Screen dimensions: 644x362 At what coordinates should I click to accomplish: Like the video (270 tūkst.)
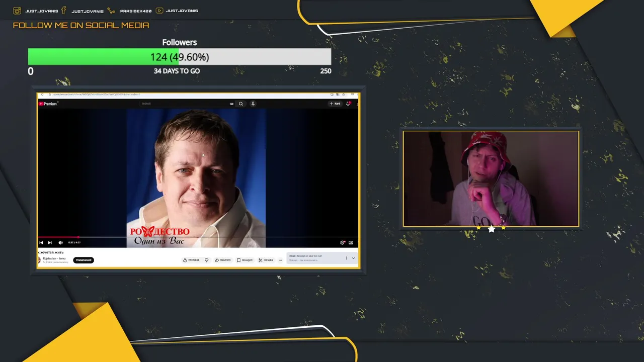[x=191, y=260]
